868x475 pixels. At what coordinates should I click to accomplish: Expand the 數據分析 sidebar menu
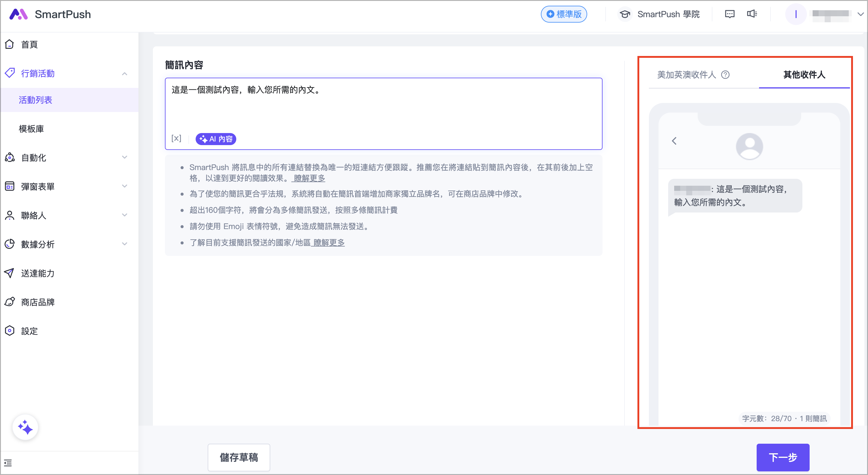coord(124,244)
